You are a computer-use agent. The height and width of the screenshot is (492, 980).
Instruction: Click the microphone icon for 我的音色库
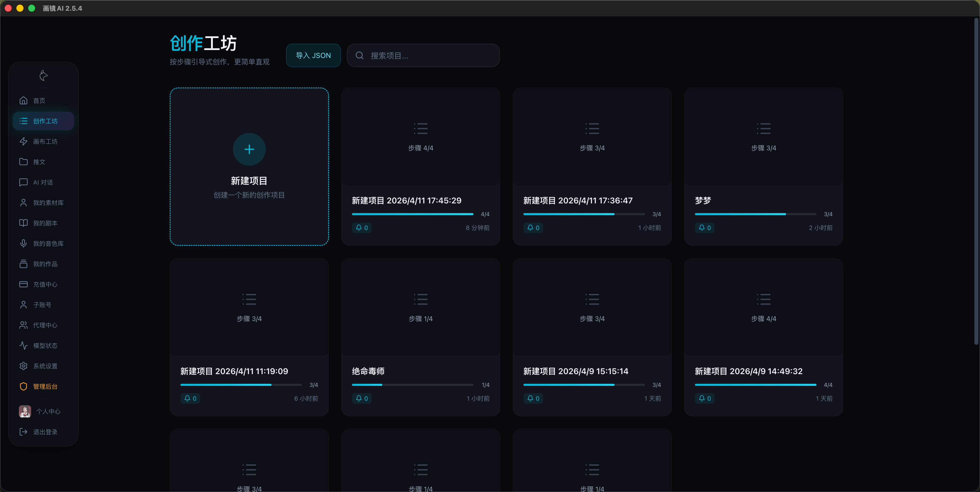(x=23, y=243)
